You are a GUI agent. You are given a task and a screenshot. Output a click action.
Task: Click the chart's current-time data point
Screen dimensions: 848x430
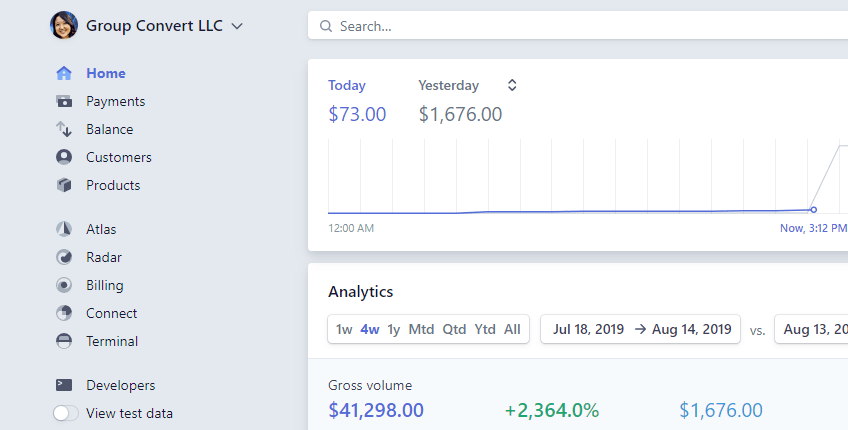pyautogui.click(x=813, y=210)
